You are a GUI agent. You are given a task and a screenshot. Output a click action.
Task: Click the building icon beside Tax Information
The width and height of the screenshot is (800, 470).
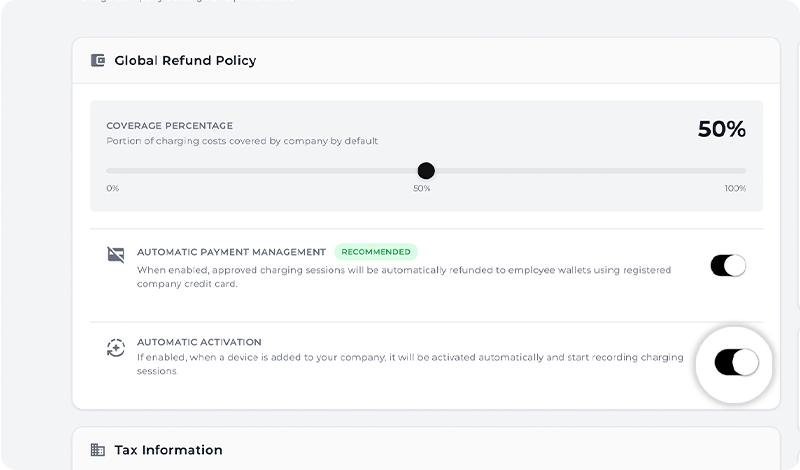pyautogui.click(x=98, y=450)
